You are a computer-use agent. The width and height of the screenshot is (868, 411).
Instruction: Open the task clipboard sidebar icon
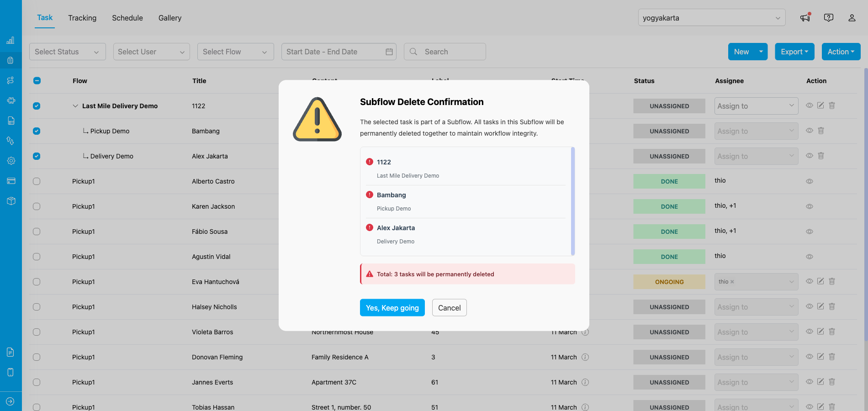11,60
